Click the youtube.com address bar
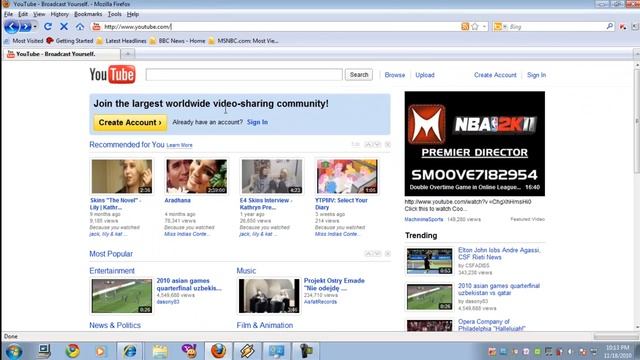640x360 pixels. coord(281,27)
